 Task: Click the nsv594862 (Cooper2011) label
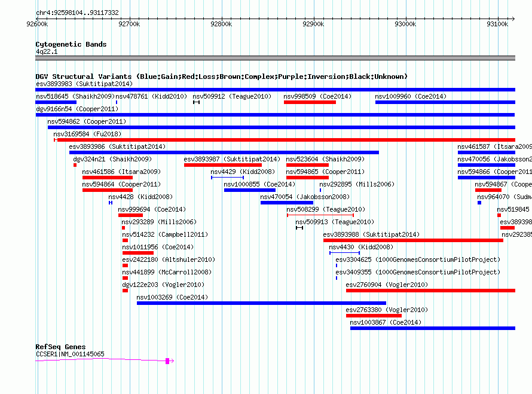tap(87, 121)
